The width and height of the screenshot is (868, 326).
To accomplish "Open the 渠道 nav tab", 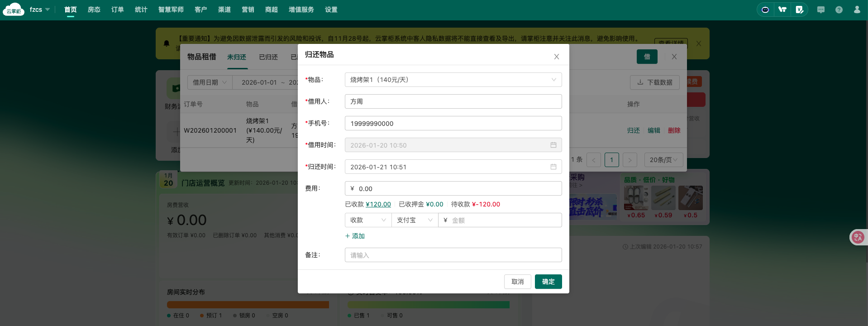I will point(224,10).
